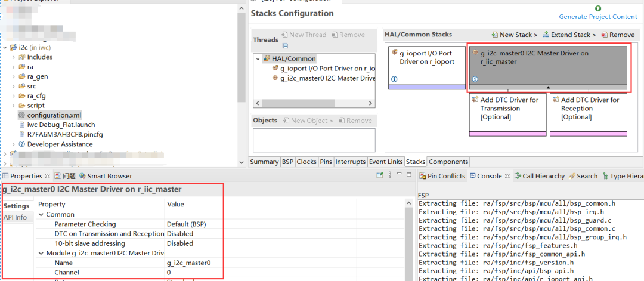Click the info icon on g_i2c_master0 stack block
Screen dimensions: 644x281
[475, 79]
